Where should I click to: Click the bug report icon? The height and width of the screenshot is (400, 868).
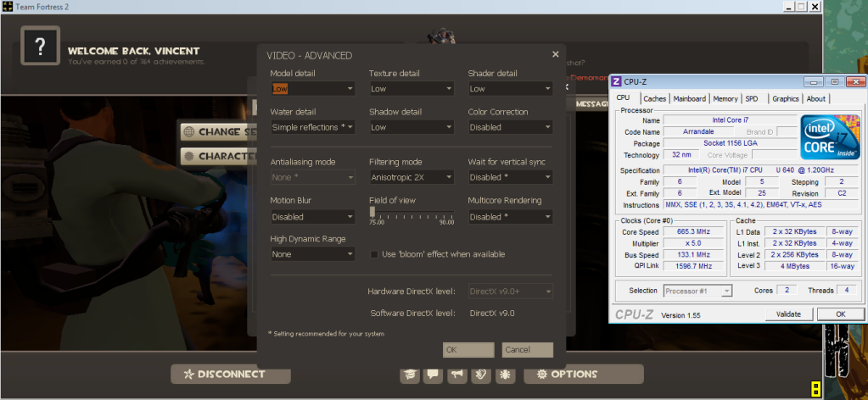pyautogui.click(x=505, y=375)
